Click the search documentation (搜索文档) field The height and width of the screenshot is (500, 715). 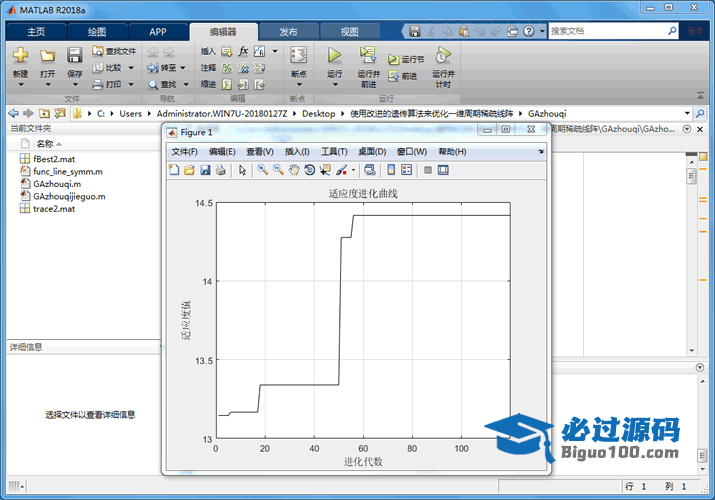point(609,31)
